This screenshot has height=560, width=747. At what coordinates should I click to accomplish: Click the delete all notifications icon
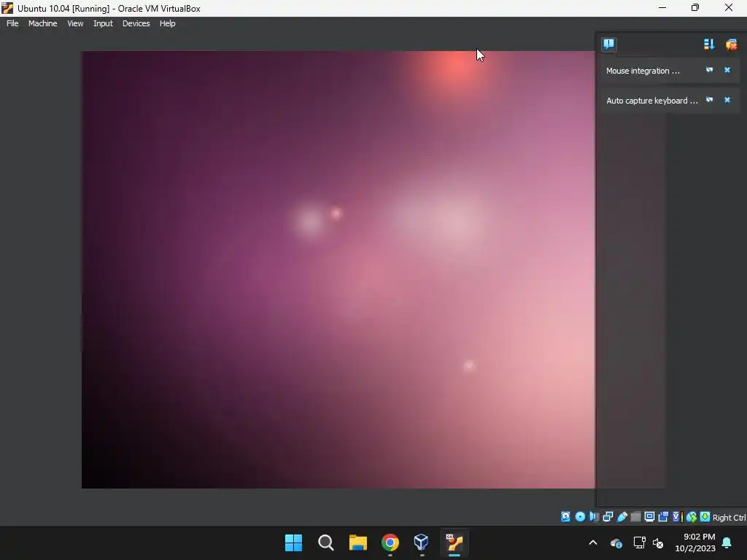click(731, 44)
